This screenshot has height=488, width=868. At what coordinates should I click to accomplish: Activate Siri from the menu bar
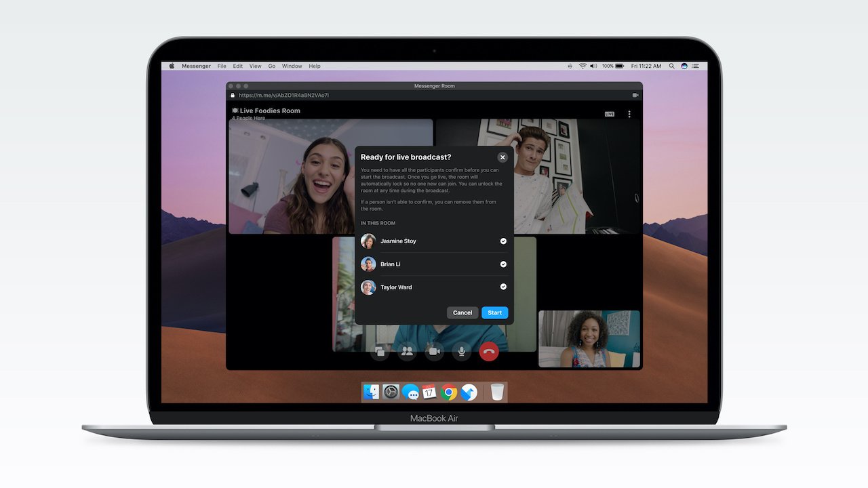[x=684, y=66]
